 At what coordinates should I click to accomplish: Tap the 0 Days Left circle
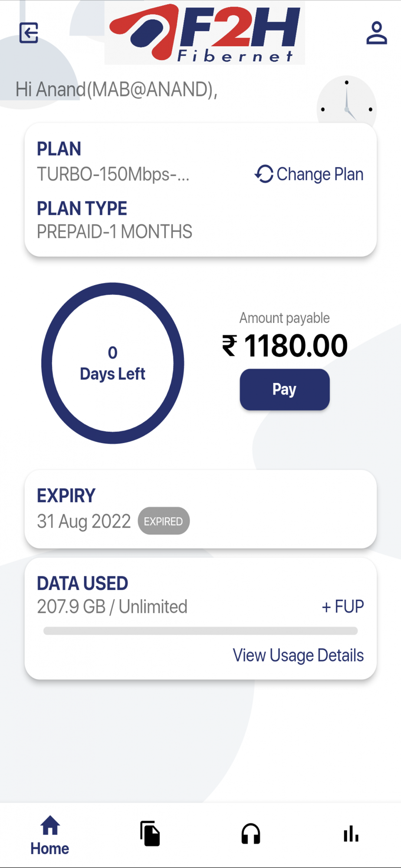(x=113, y=363)
